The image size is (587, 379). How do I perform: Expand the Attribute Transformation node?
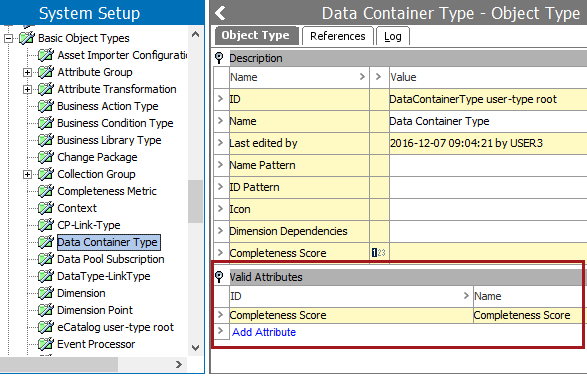click(x=27, y=89)
